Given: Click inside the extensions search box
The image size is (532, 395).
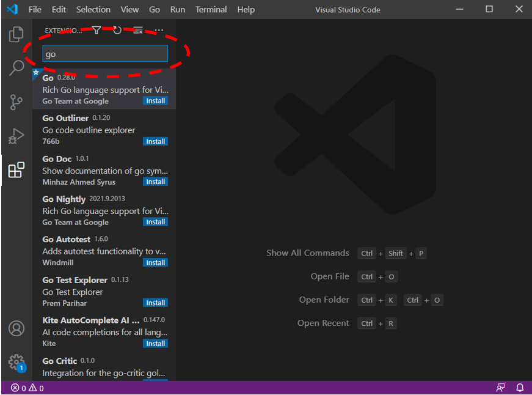Looking at the screenshot, I should [x=104, y=54].
